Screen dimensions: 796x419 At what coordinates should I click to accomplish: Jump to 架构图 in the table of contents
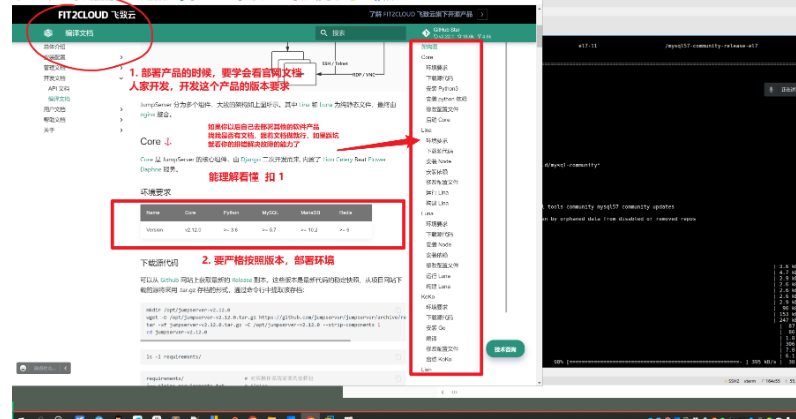pos(429,47)
